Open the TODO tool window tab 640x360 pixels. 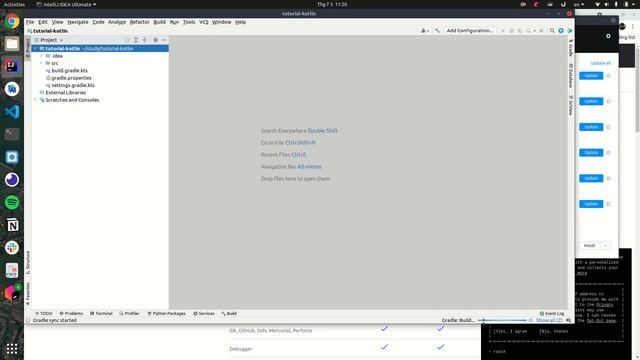coord(44,313)
